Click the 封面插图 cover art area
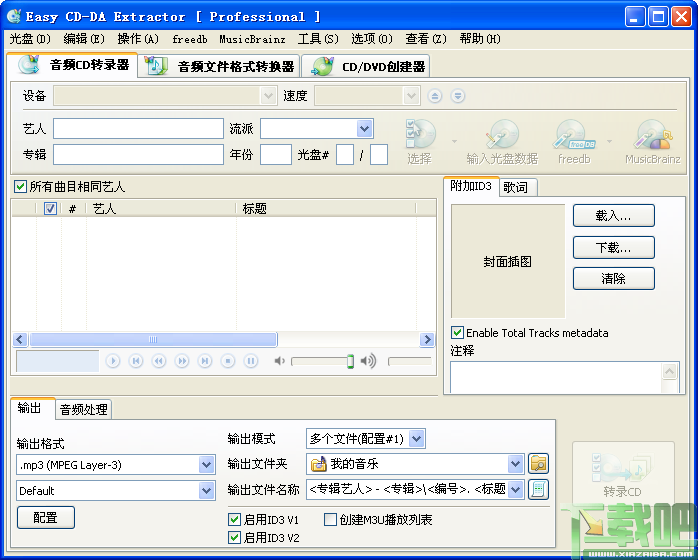698x560 pixels. (508, 261)
